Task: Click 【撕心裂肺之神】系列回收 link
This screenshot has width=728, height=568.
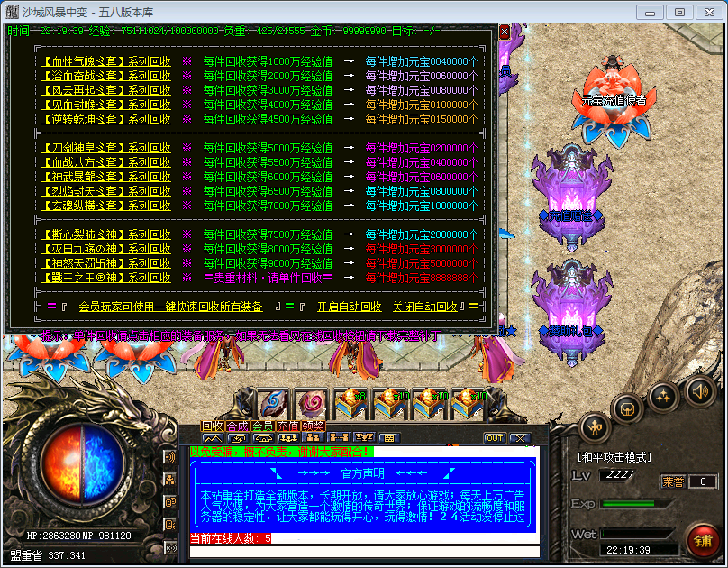Action: [x=106, y=234]
